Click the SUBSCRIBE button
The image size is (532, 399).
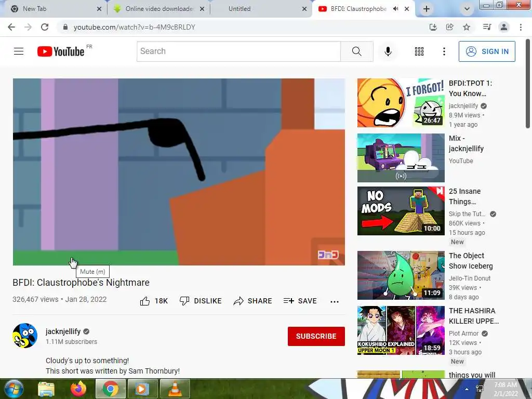click(x=316, y=336)
